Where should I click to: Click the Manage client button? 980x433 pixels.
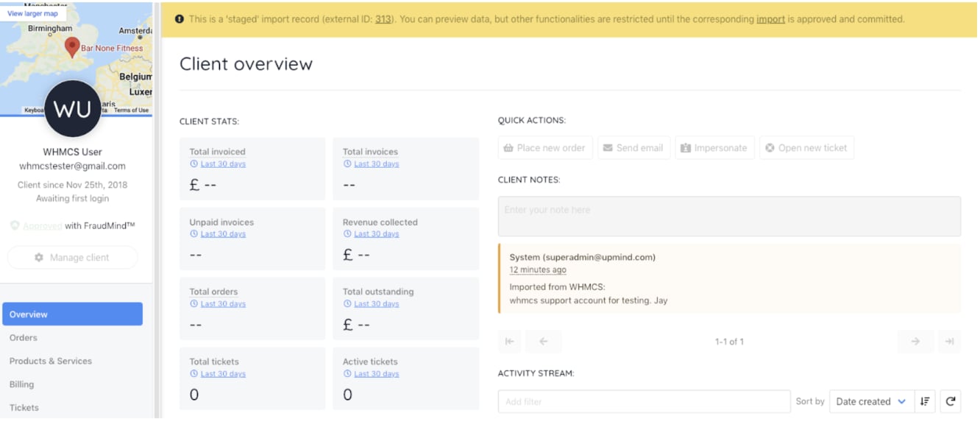click(x=72, y=258)
